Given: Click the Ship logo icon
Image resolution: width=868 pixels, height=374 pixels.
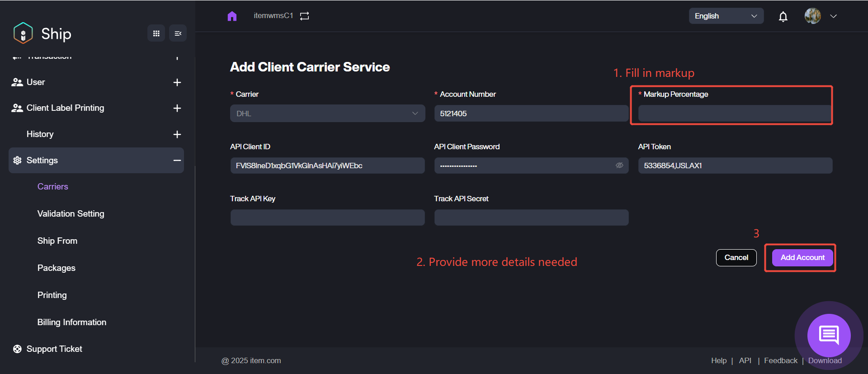Looking at the screenshot, I should 23,33.
